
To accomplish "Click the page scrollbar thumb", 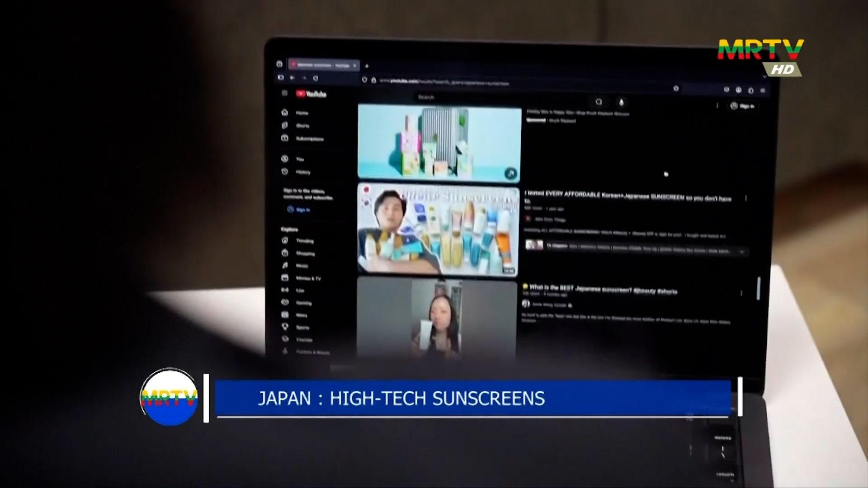I will pyautogui.click(x=758, y=288).
